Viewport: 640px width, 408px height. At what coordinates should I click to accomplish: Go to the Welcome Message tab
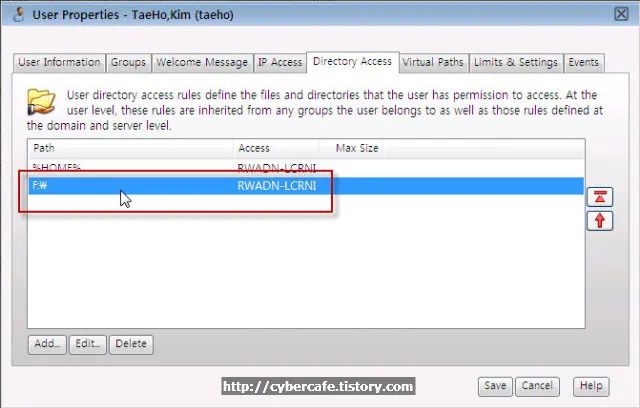click(x=202, y=62)
